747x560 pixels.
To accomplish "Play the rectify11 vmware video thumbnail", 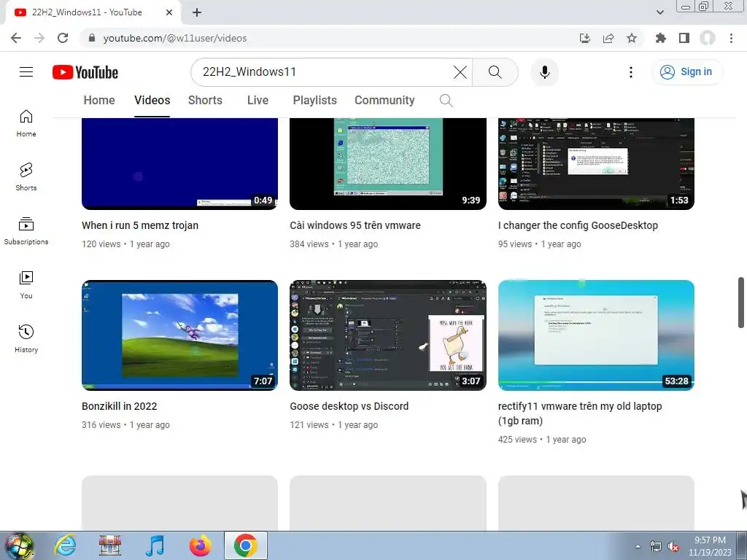I will 596,335.
